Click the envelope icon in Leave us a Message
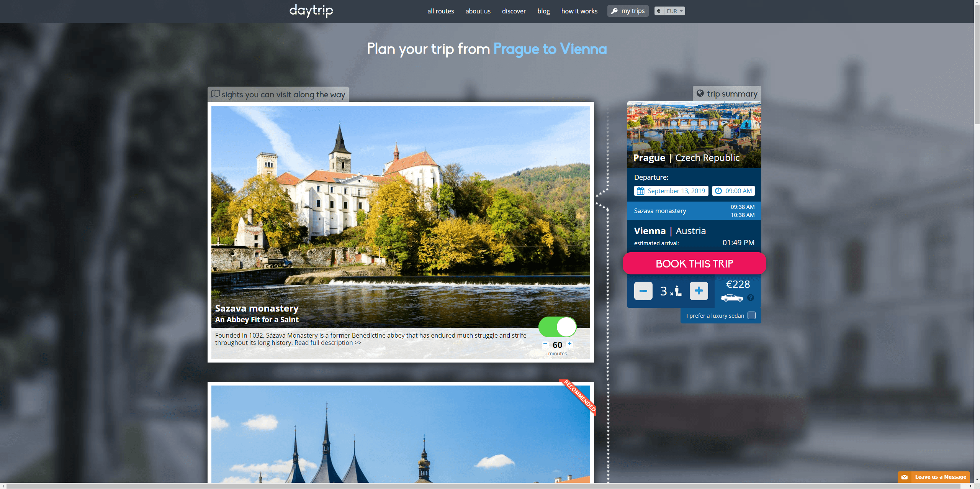 coord(905,477)
